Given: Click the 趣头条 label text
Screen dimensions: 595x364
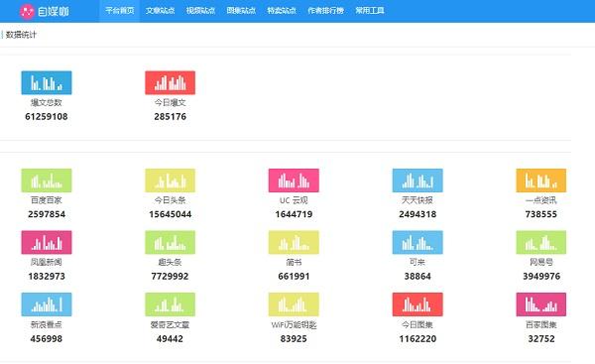Looking at the screenshot, I should [x=170, y=262].
